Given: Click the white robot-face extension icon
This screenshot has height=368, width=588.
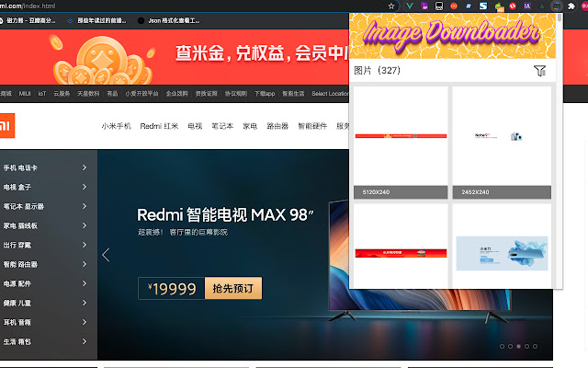Looking at the screenshot, I should 439,6.
